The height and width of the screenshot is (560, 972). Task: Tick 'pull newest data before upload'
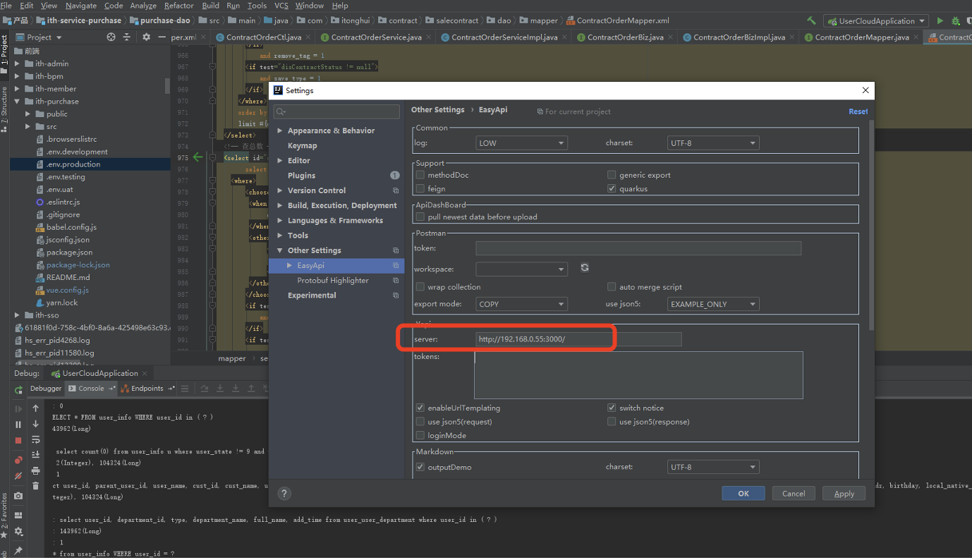(x=420, y=217)
